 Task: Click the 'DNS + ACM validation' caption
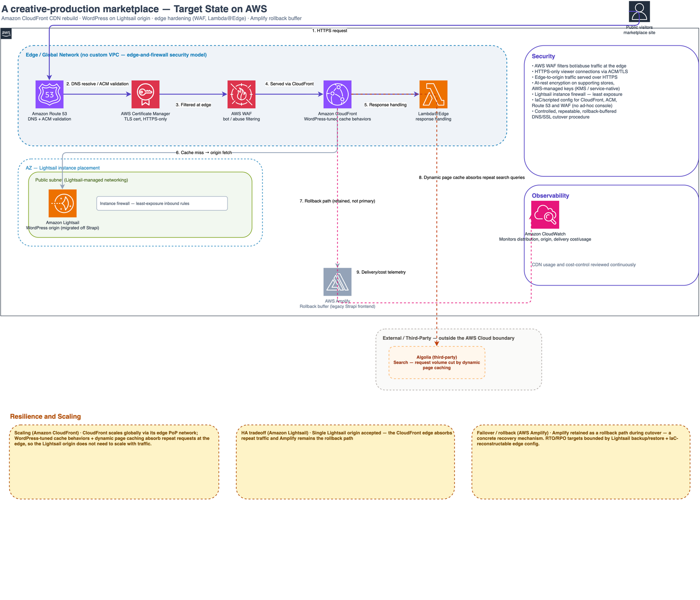tap(49, 119)
